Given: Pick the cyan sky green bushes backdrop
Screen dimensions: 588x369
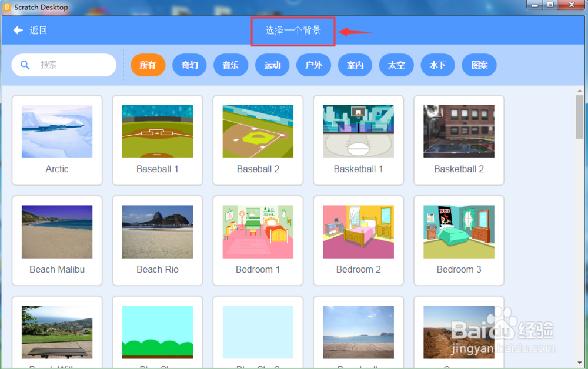Looking at the screenshot, I should click(x=158, y=332).
